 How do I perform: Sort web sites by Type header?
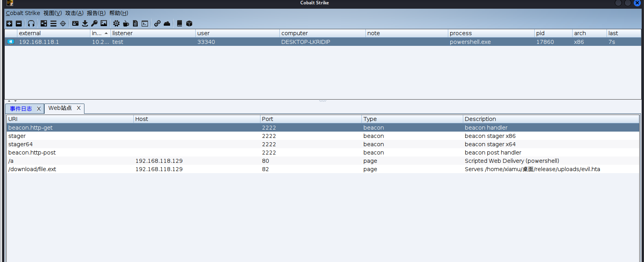412,119
